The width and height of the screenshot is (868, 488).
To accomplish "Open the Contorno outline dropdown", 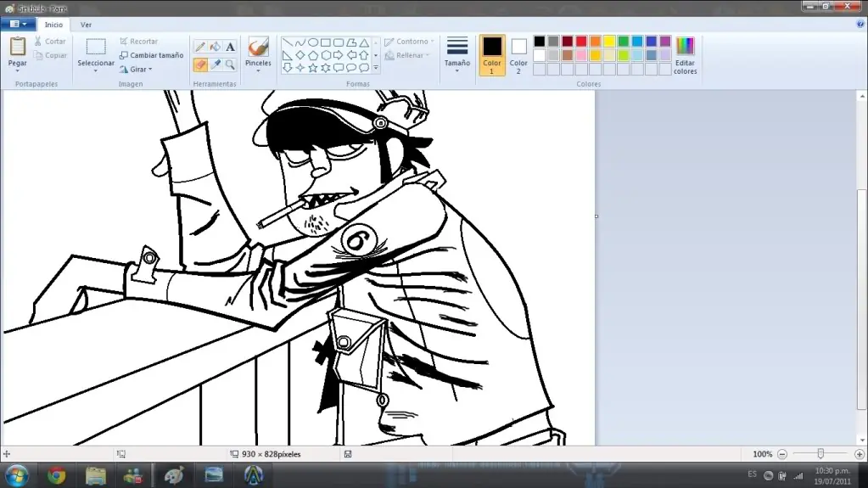I will [409, 42].
